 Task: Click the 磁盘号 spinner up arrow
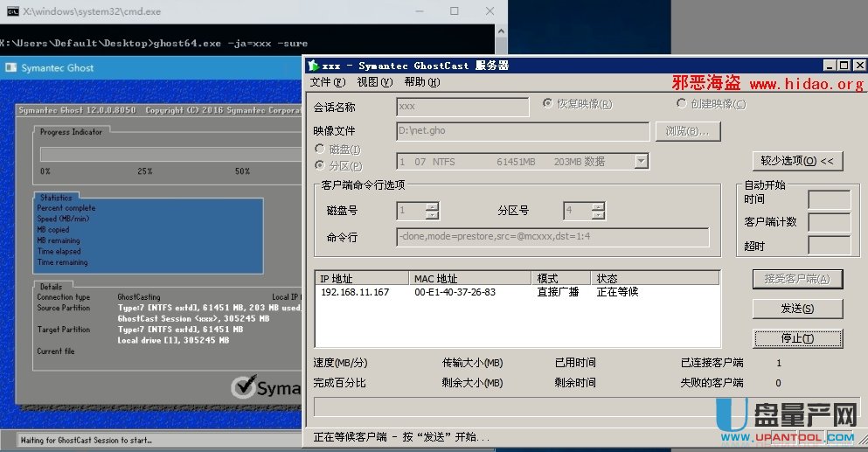(x=432, y=207)
